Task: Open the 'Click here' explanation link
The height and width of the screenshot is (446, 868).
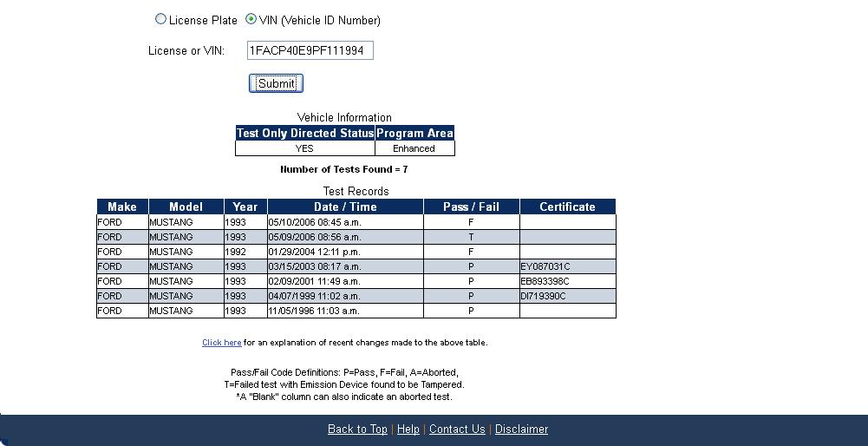Action: click(221, 343)
